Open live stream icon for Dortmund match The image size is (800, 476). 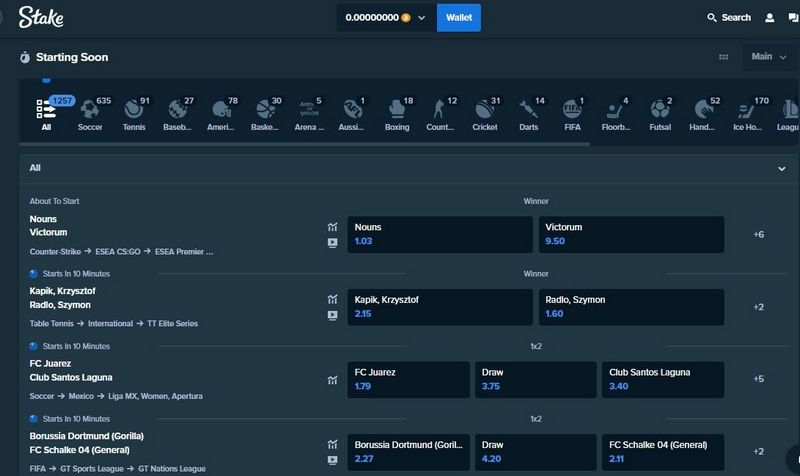[x=333, y=460]
